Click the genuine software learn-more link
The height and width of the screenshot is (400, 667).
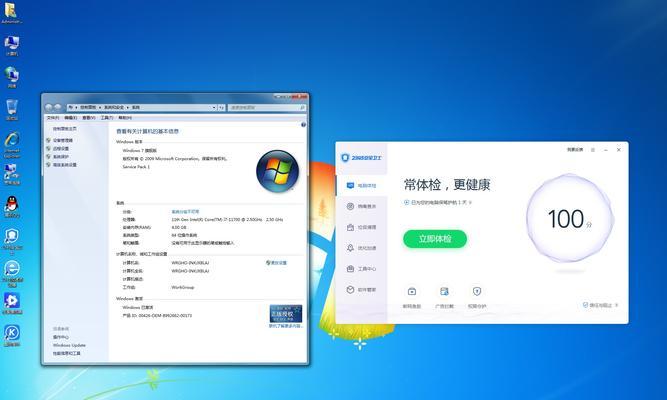[285, 326]
